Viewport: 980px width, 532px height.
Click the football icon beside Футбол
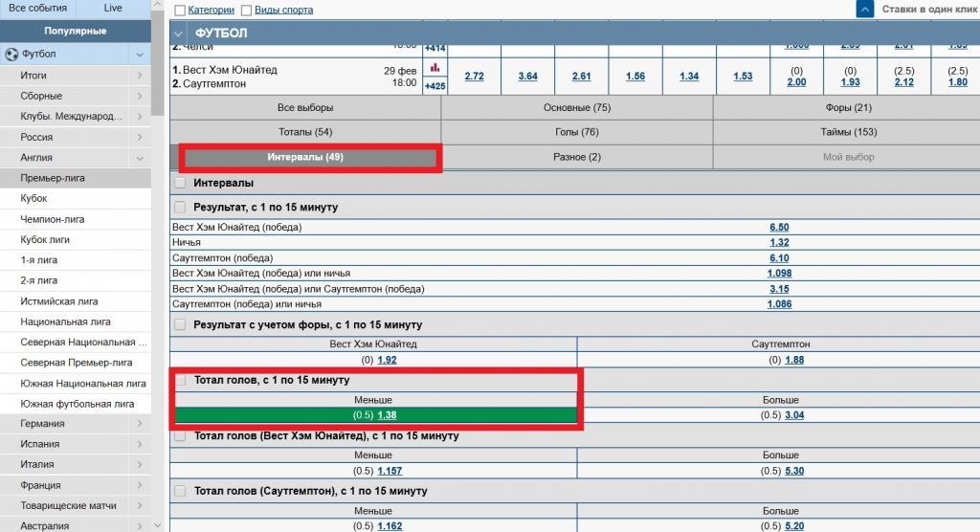(x=11, y=55)
